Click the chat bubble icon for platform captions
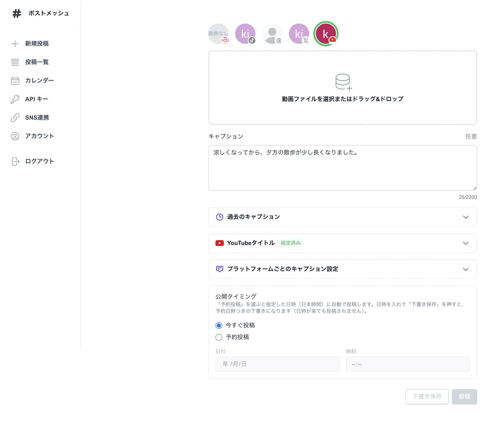504x421 pixels. (220, 269)
